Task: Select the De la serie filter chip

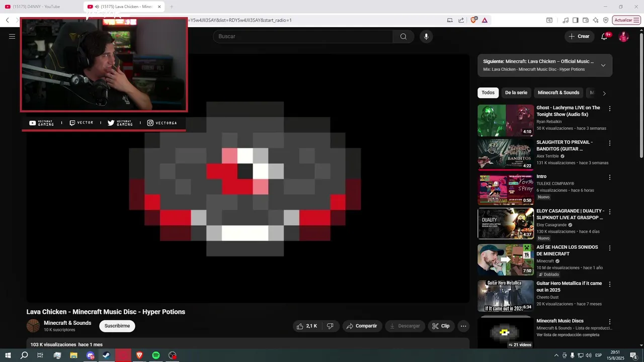Action: pos(516,93)
